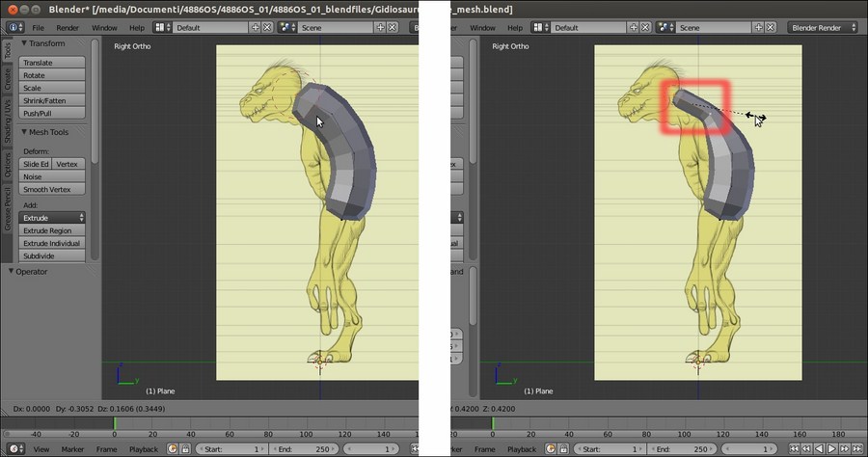Add a new screen layout in right screenshot
Image resolution: width=868 pixels, height=457 pixels.
click(x=634, y=27)
